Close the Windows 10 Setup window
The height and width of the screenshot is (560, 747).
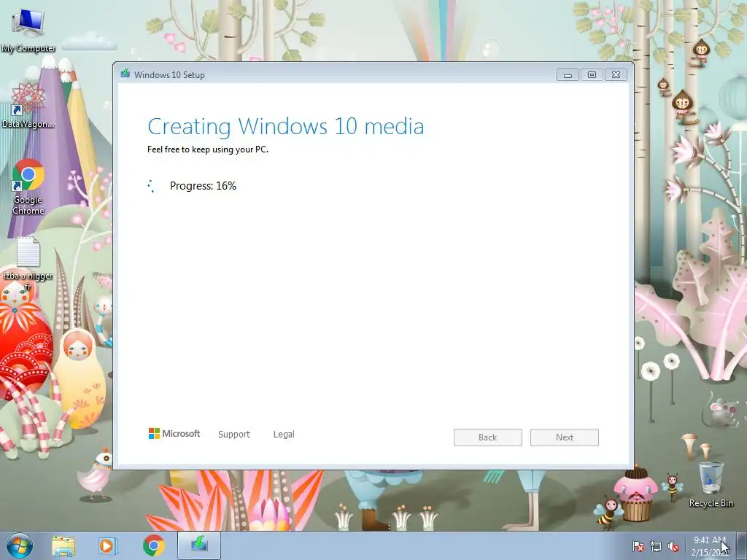tap(616, 75)
